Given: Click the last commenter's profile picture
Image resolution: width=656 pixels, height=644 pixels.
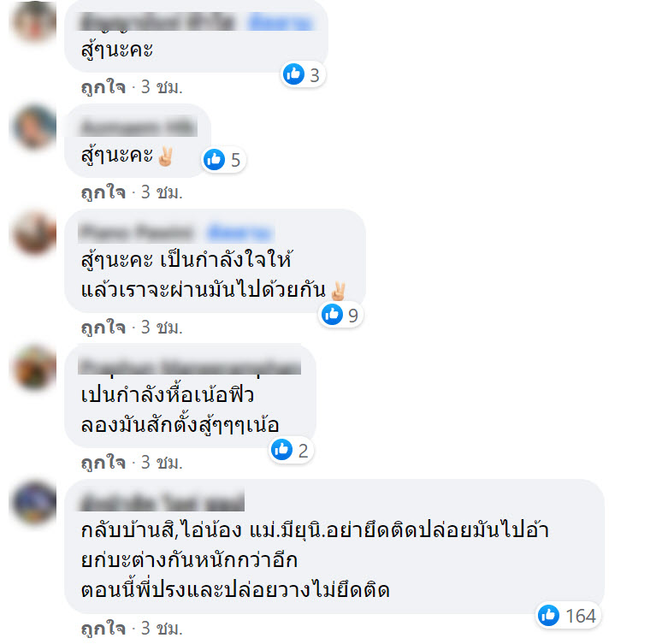Looking at the screenshot, I should (35, 503).
